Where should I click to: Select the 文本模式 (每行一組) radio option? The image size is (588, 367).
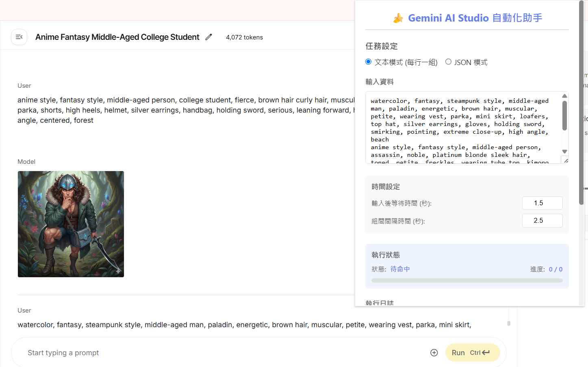pos(369,62)
